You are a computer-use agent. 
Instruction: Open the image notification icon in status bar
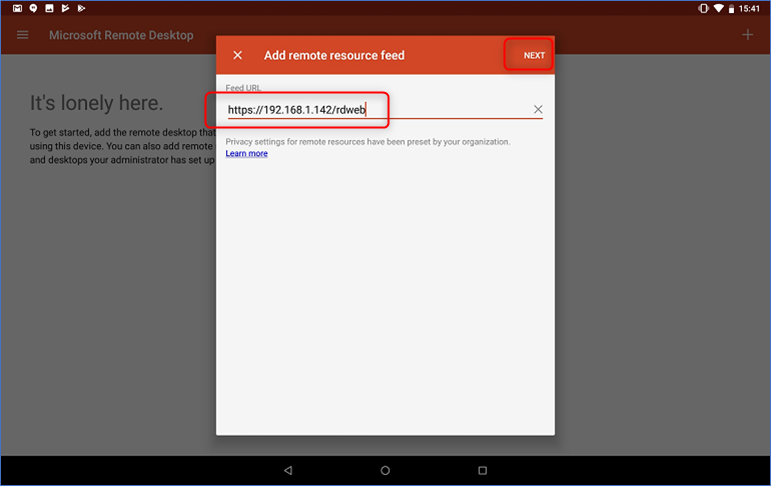[x=49, y=8]
